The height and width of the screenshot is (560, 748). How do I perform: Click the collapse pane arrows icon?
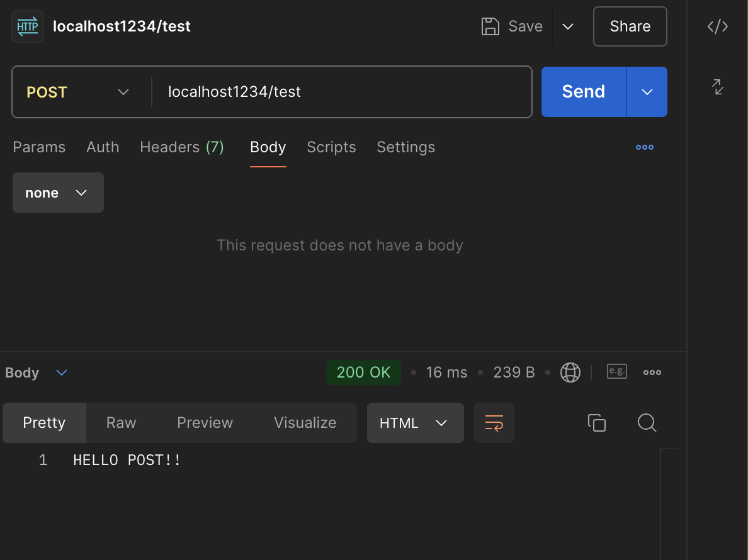(718, 87)
